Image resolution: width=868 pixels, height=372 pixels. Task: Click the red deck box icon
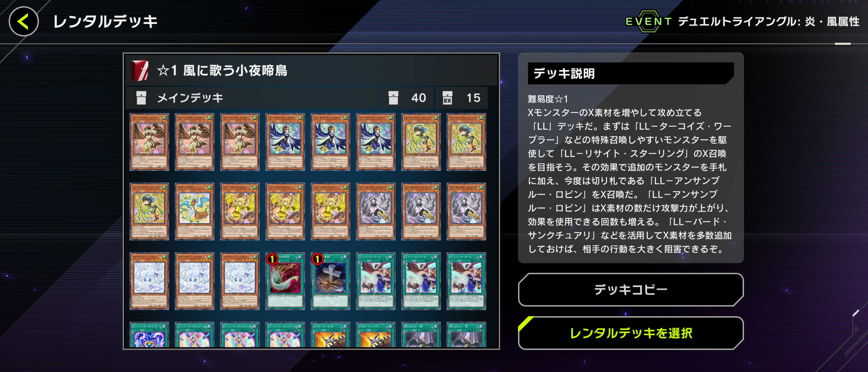click(x=139, y=70)
